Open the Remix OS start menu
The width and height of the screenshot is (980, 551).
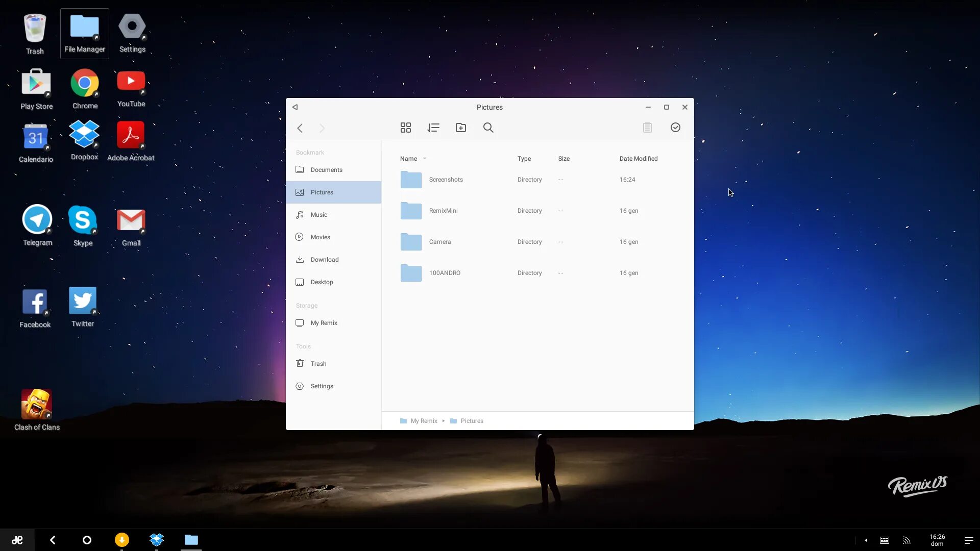[17, 540]
